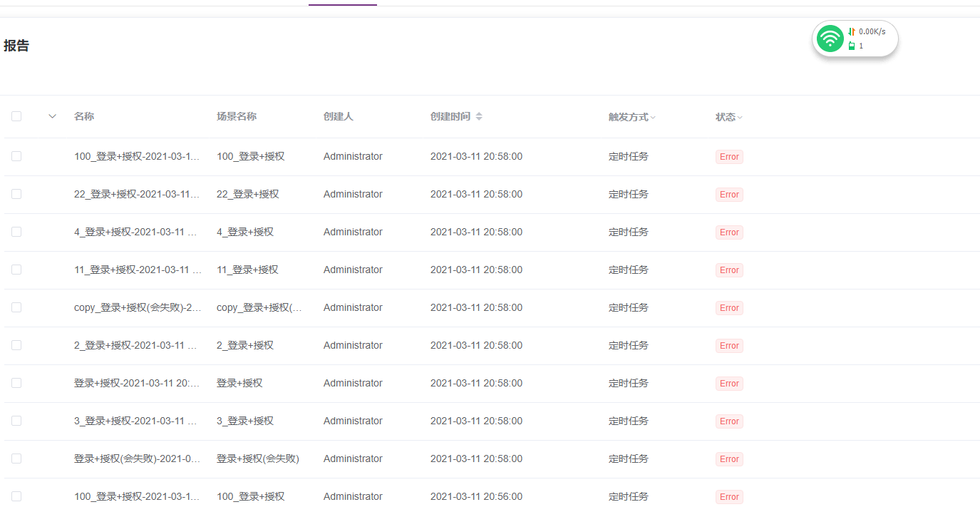This screenshot has height=507, width=980.
Task: Tick the checkbox for copy_登录+授权(会失败) row
Action: [x=16, y=307]
